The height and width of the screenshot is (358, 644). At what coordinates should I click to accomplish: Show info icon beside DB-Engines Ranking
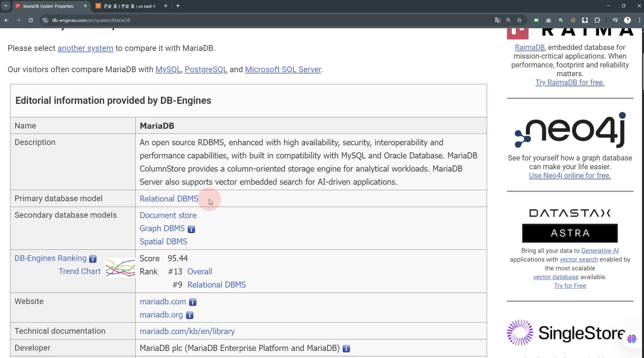click(x=93, y=259)
